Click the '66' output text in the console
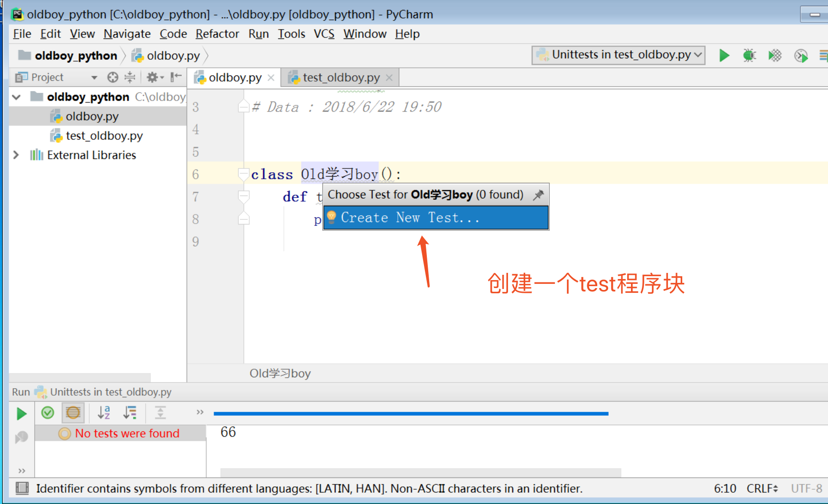Screen dimensions: 828x504 coord(228,432)
